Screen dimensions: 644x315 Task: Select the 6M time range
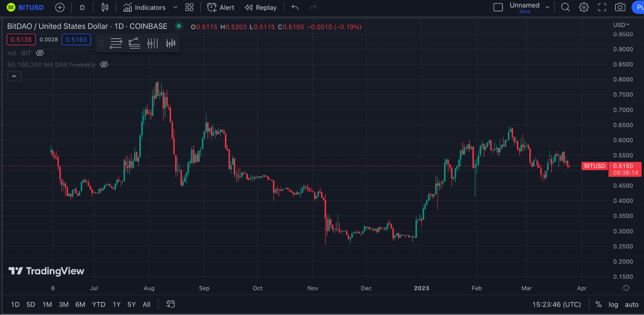[x=80, y=304]
